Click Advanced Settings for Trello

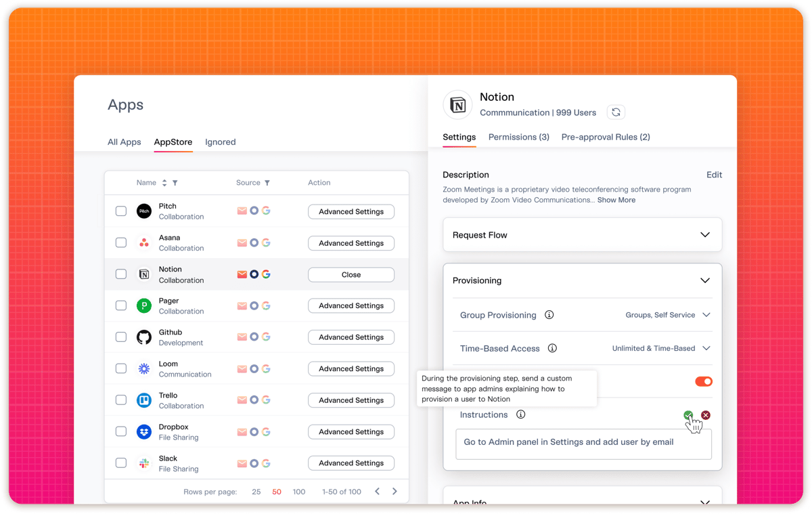tap(351, 400)
